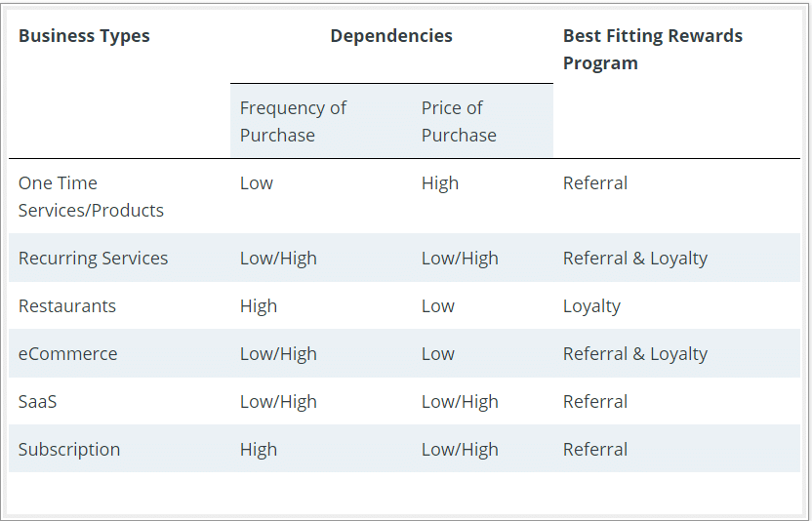Select the SaaS row label
This screenshot has height=521, width=812.
point(37,401)
